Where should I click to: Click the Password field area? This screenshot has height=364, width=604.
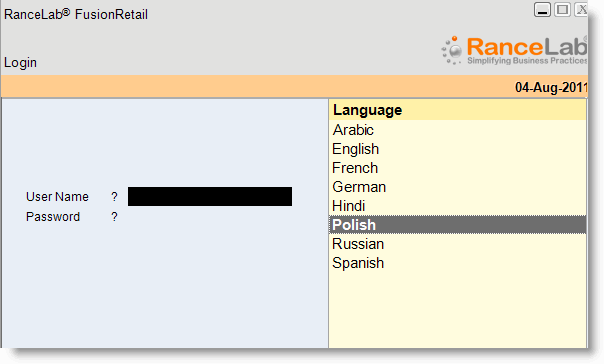(210, 217)
